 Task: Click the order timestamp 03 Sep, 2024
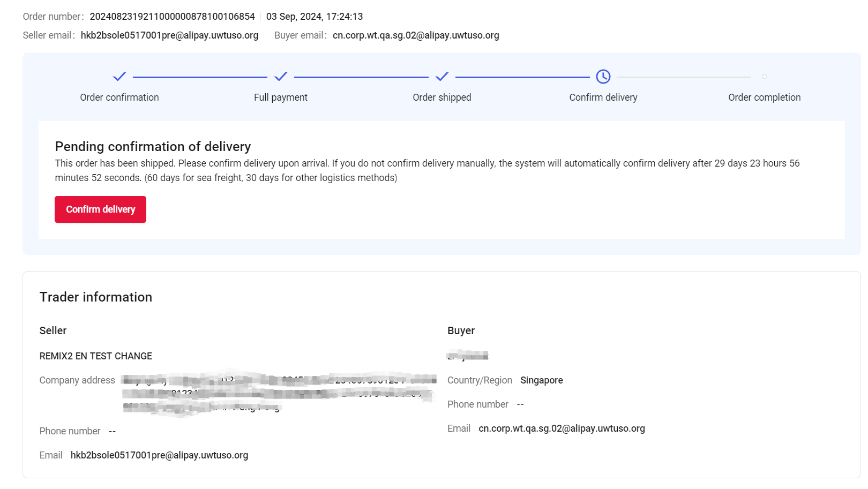tap(315, 17)
